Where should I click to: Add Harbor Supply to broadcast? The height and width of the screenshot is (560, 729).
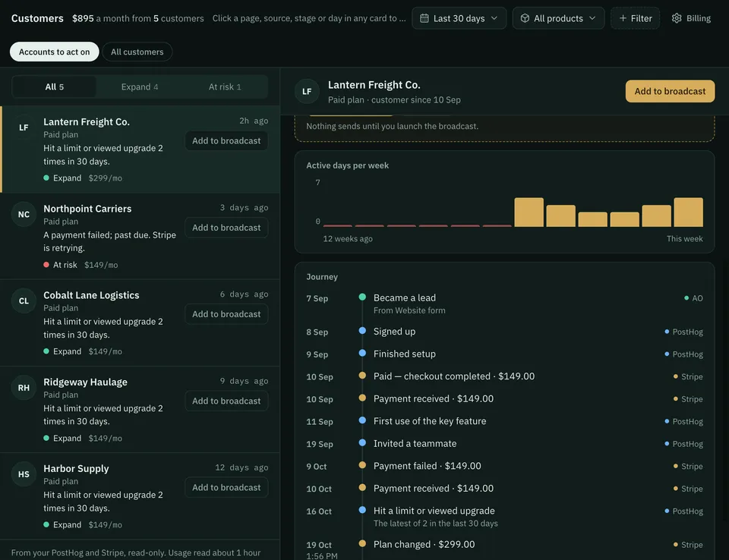tap(226, 487)
